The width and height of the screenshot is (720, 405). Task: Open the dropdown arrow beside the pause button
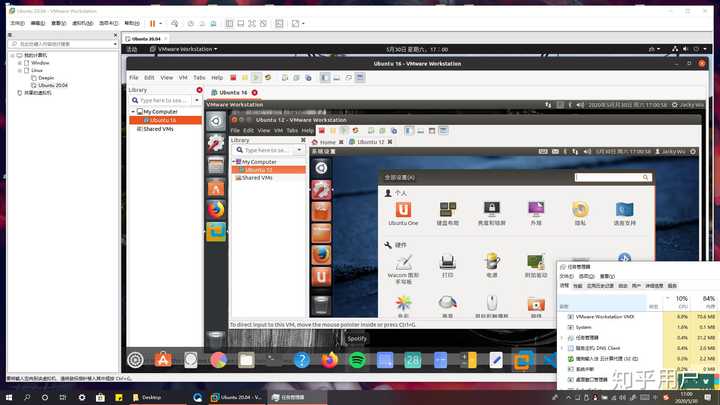point(161,23)
